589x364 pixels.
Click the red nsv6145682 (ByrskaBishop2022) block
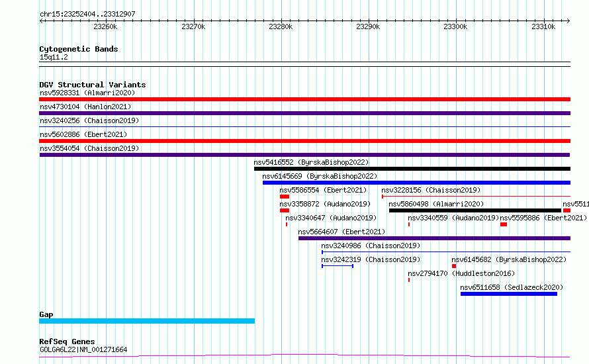pyautogui.click(x=454, y=266)
